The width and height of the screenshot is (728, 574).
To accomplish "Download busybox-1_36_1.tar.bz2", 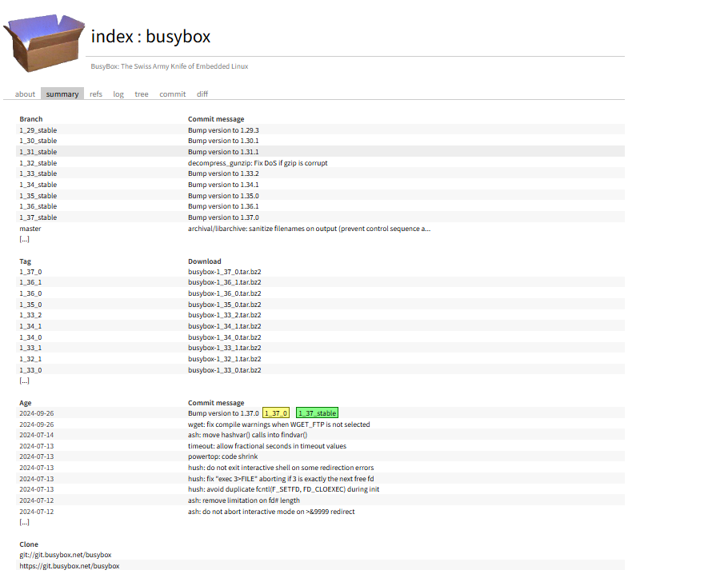I will point(225,282).
